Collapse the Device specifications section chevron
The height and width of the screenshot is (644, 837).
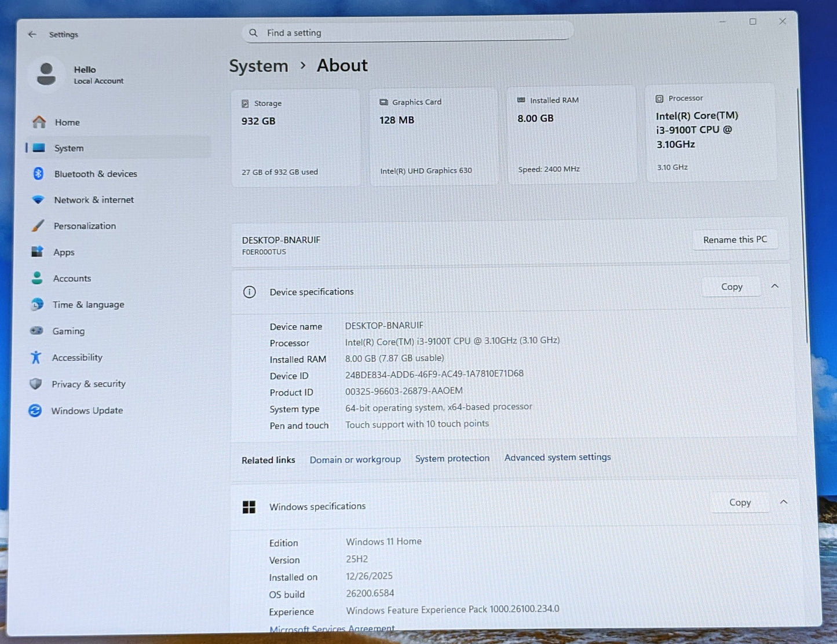tap(774, 286)
